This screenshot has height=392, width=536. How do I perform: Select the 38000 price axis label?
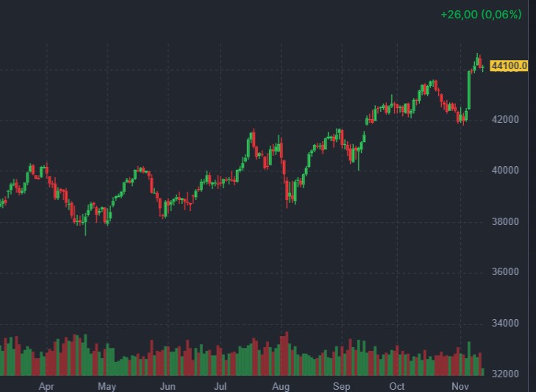[x=506, y=221]
